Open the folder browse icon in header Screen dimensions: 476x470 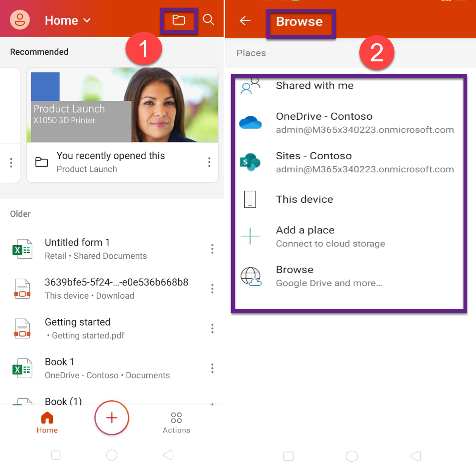(178, 20)
